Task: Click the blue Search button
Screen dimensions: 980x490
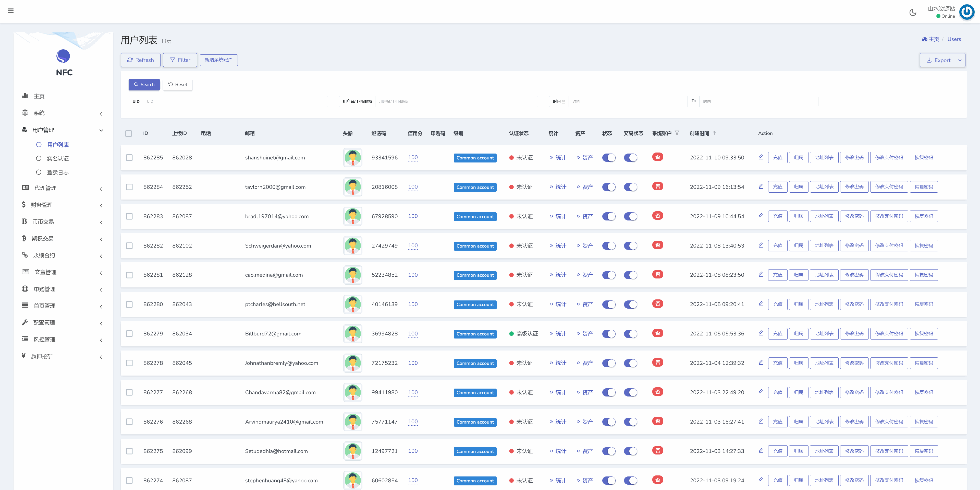Action: coord(144,85)
